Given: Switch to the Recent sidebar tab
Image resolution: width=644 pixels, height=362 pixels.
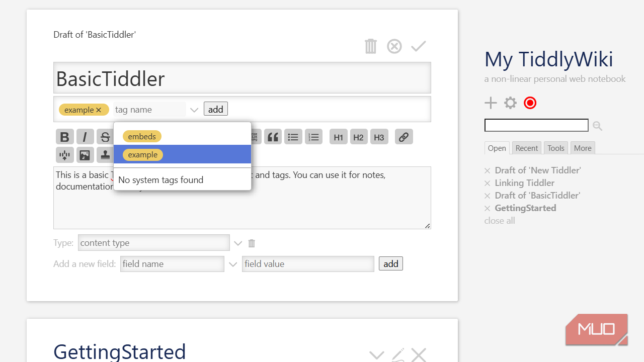Looking at the screenshot, I should coord(527,148).
